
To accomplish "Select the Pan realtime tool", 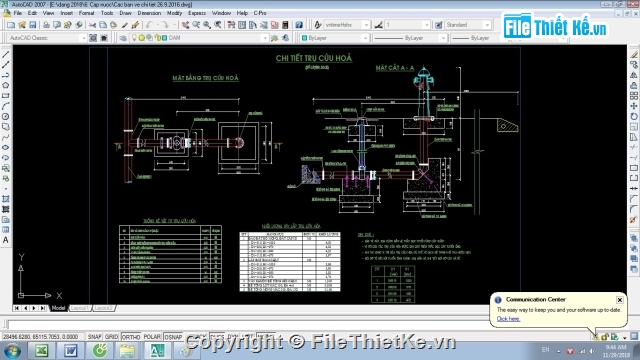I will click(x=185, y=25).
